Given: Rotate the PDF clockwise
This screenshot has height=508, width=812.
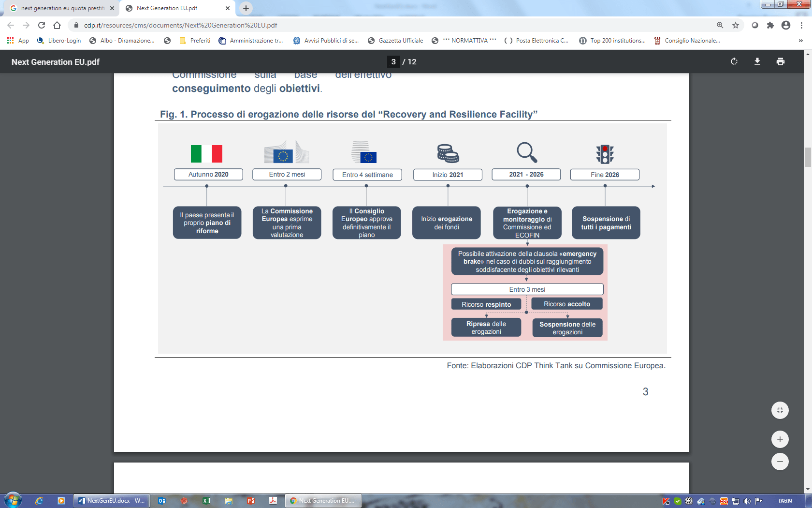Looking at the screenshot, I should tap(734, 61).
